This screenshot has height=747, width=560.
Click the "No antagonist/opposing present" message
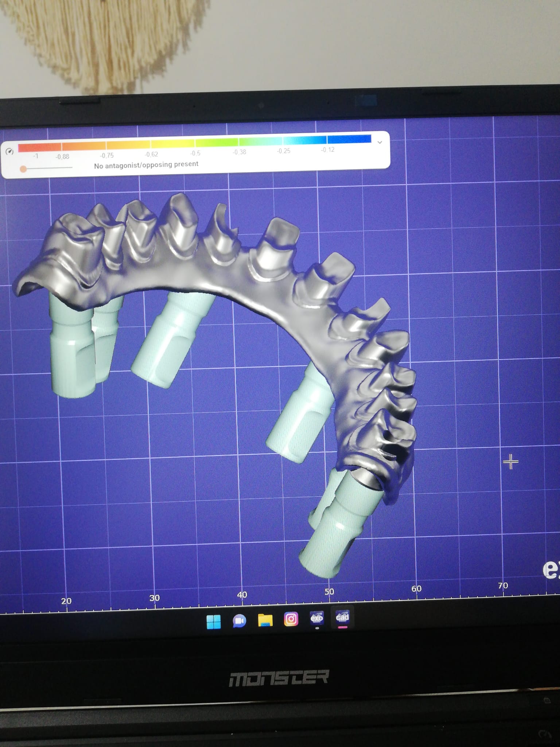point(146,165)
